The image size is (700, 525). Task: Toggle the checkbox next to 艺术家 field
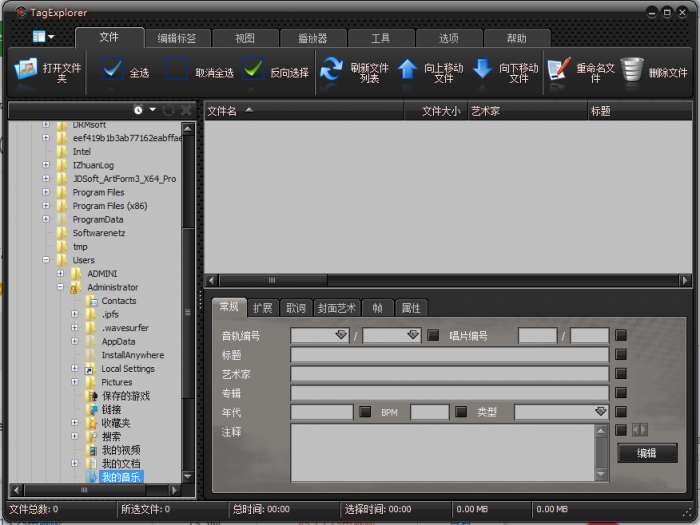point(621,373)
